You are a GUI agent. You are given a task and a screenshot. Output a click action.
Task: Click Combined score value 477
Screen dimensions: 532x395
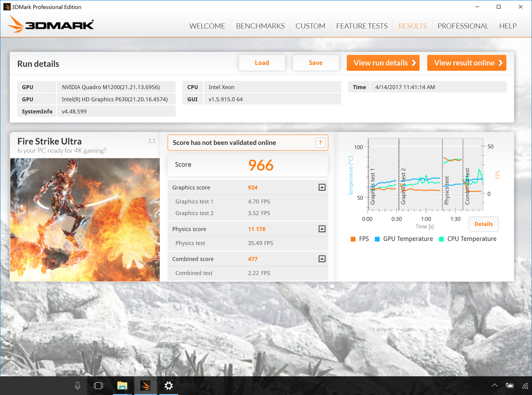[x=253, y=259]
